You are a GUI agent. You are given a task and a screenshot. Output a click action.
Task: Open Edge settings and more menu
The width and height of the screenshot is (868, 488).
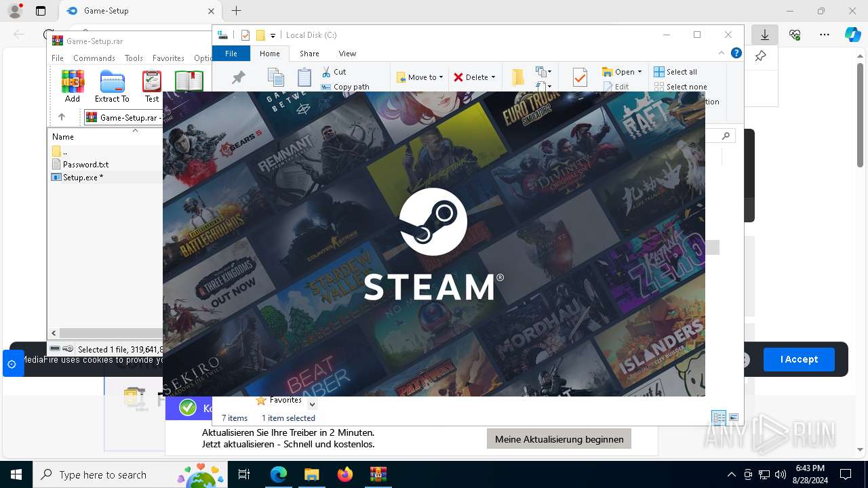[x=825, y=35]
